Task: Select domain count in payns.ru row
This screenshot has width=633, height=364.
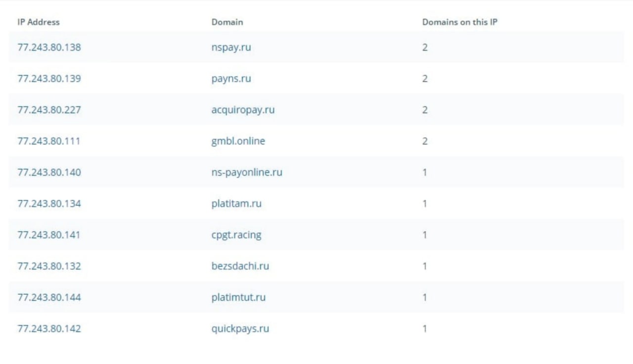Action: click(425, 79)
